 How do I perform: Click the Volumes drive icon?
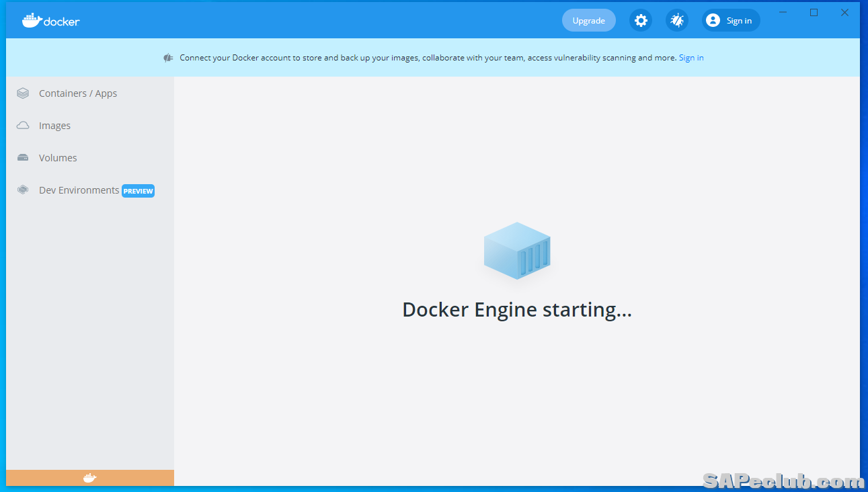[x=23, y=158]
